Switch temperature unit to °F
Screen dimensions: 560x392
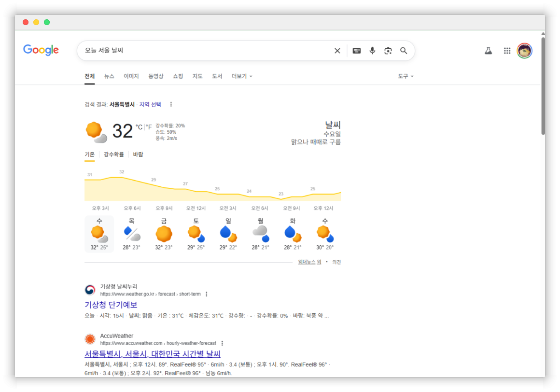(x=149, y=127)
